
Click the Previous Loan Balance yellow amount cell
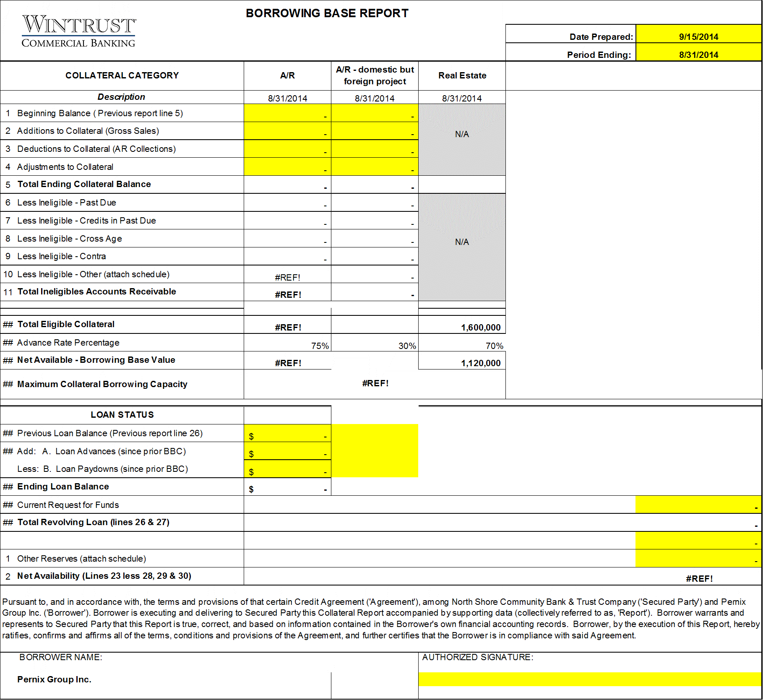point(287,433)
